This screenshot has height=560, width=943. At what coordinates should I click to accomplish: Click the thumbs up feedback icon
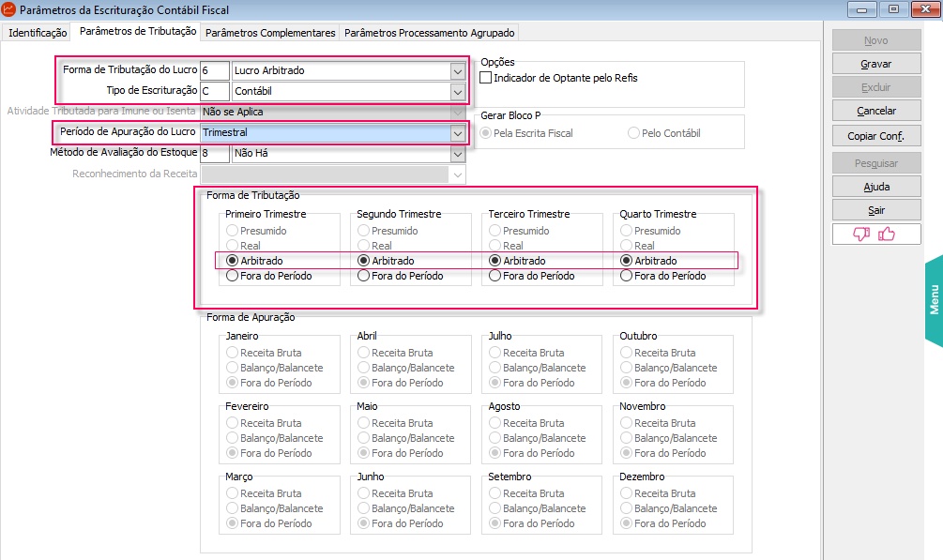(x=887, y=235)
